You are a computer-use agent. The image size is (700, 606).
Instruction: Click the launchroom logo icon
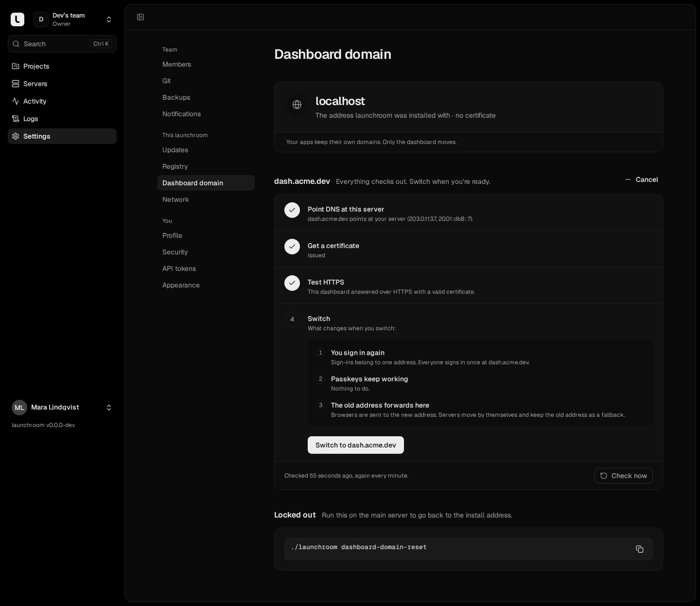(17, 19)
